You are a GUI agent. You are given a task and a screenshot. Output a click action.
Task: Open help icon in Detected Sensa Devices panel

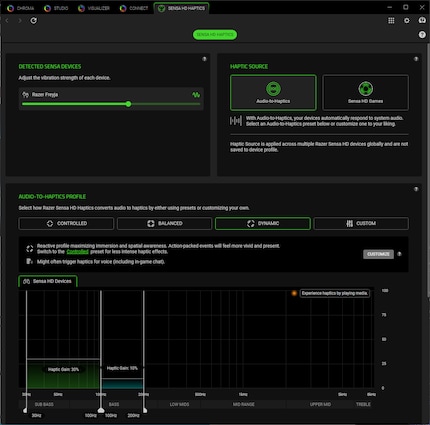204,59
